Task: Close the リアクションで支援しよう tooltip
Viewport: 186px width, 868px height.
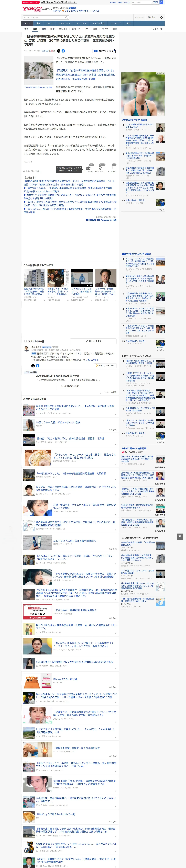Action: (x=81, y=168)
